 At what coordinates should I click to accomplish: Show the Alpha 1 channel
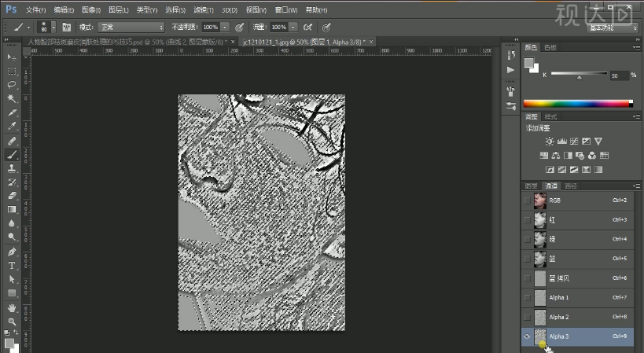(x=528, y=298)
